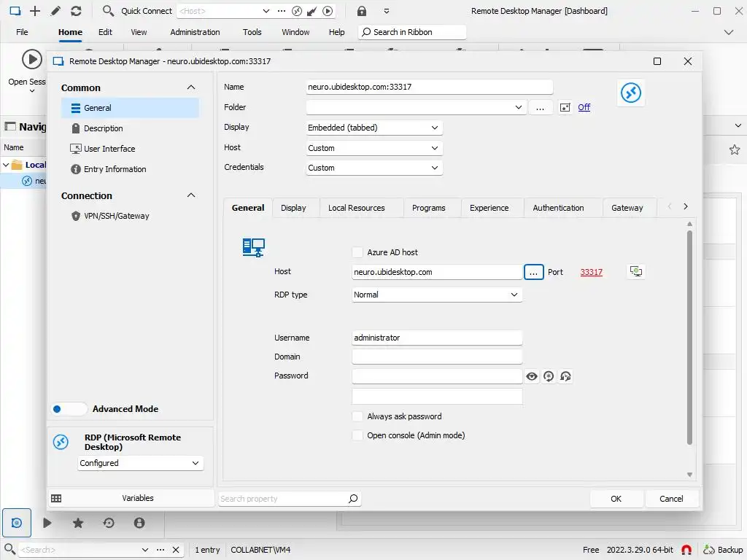The width and height of the screenshot is (747, 560).
Task: Click the password history icon
Action: [565, 376]
